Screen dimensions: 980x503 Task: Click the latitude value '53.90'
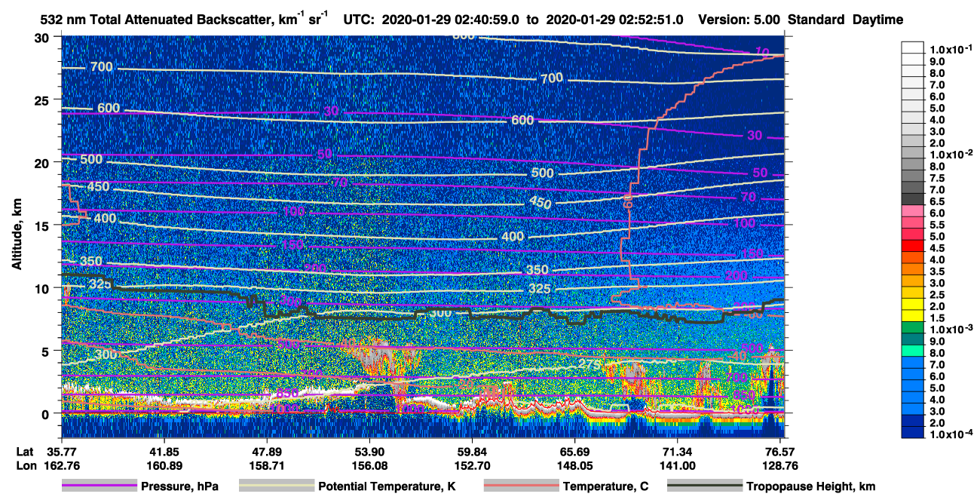pos(369,452)
